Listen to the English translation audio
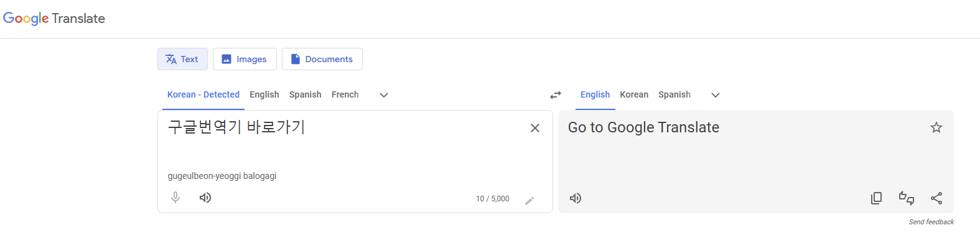Screen dimensions: 980x233 (576, 198)
